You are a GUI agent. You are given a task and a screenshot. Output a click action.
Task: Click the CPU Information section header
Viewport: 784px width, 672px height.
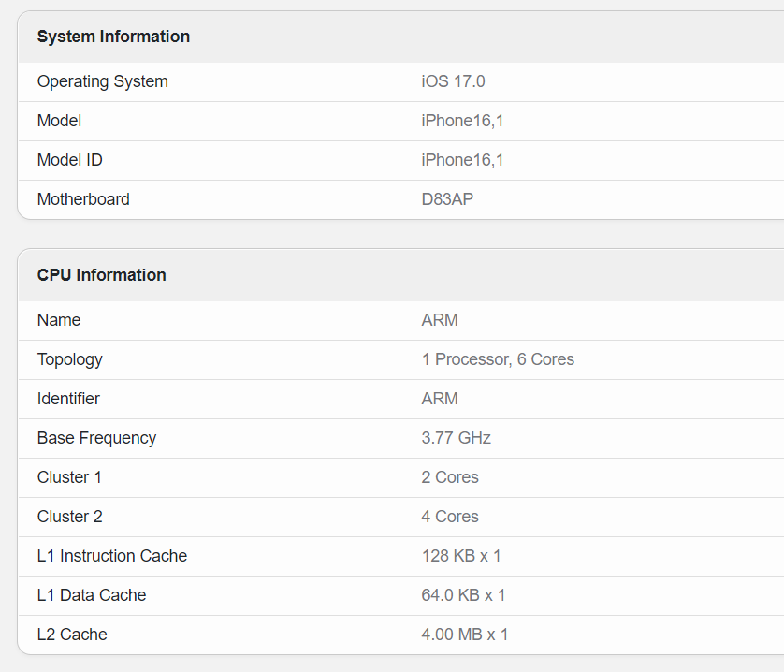pos(101,275)
